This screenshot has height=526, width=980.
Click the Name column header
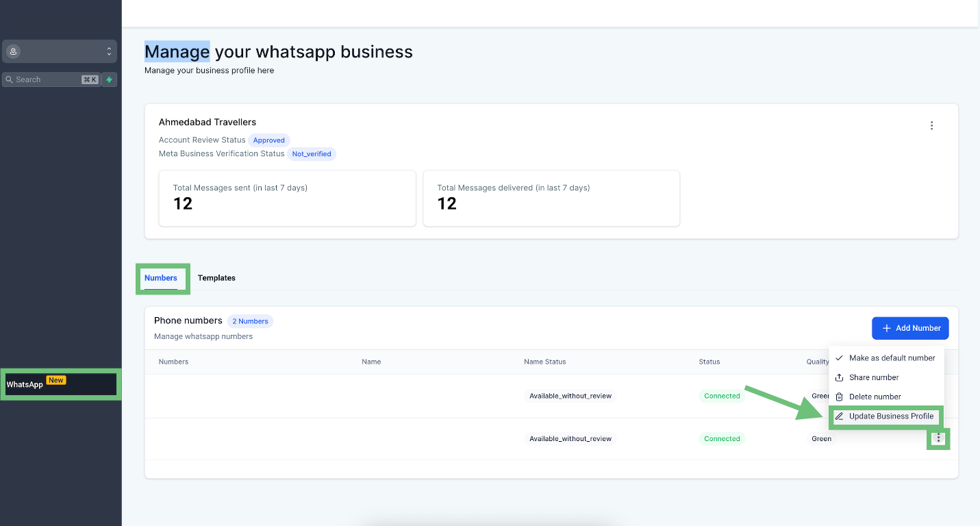[x=371, y=362]
